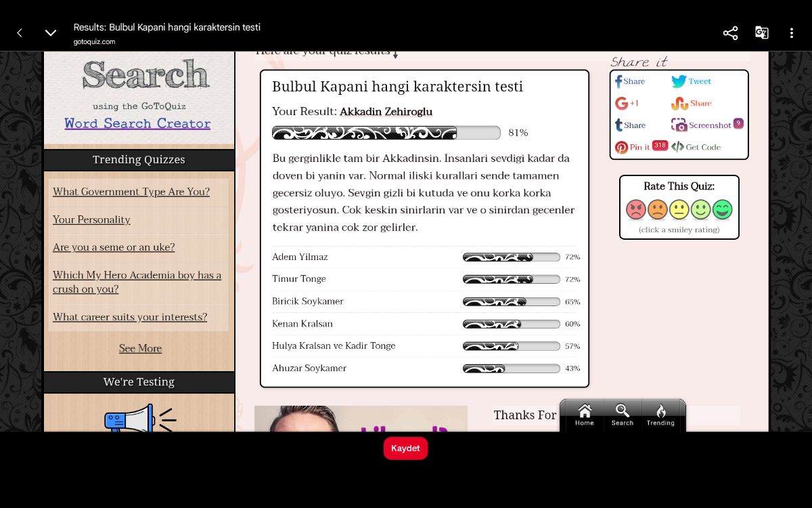Click 'Hulya Kralsan ve Kadir Tonge' row
Image resolution: width=812 pixels, height=508 pixels.
424,346
